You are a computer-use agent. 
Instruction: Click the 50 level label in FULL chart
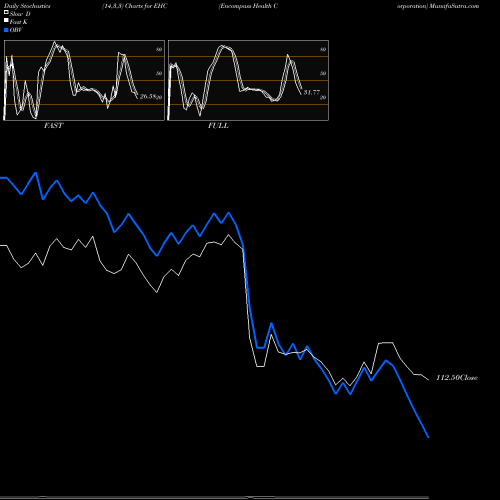click(x=323, y=73)
